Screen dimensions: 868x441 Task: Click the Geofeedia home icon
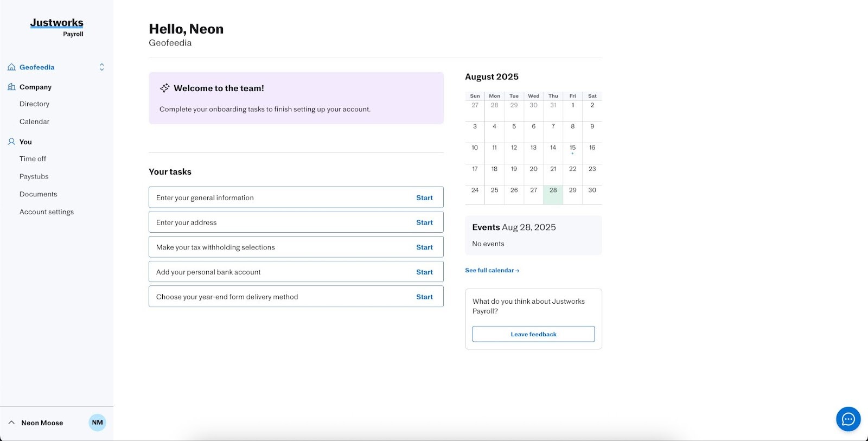pos(11,67)
